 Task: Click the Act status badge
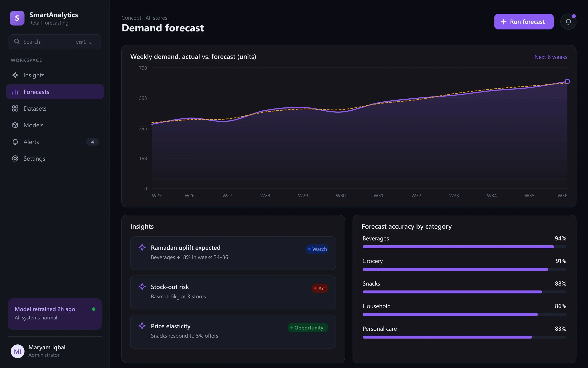click(x=320, y=288)
